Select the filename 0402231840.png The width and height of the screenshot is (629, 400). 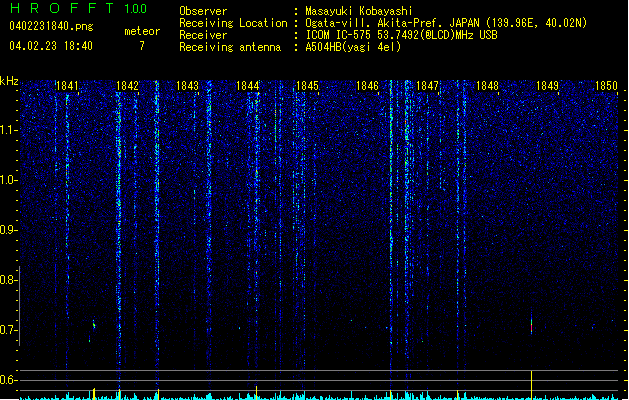click(51, 26)
